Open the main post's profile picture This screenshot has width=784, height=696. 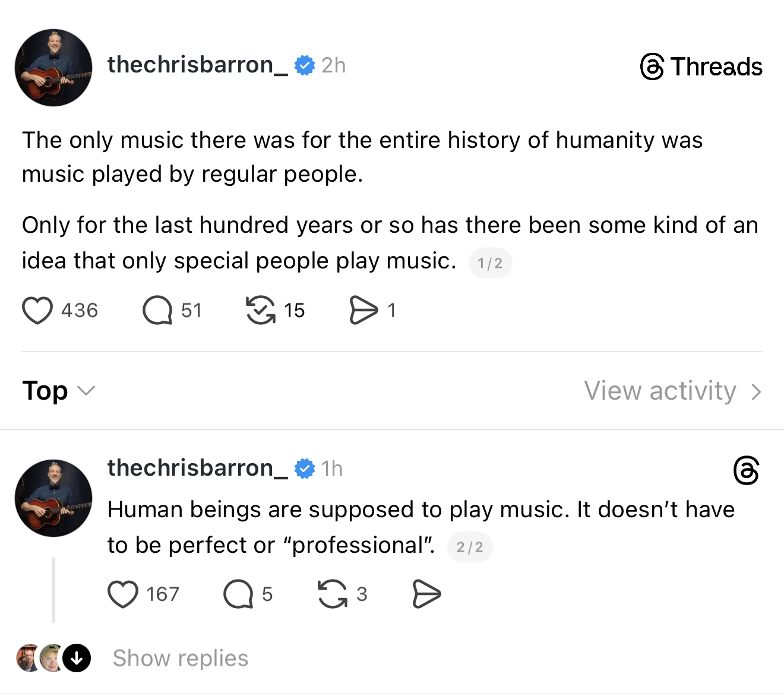pyautogui.click(x=53, y=68)
